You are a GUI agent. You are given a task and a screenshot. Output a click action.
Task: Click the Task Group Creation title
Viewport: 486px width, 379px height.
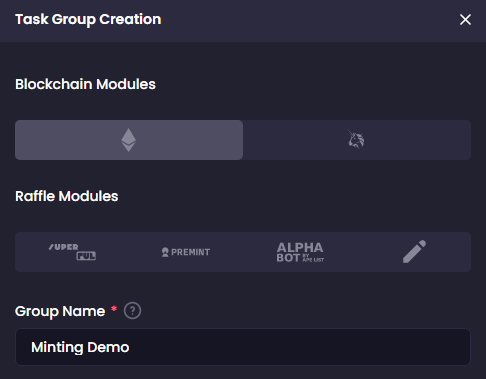(x=88, y=19)
